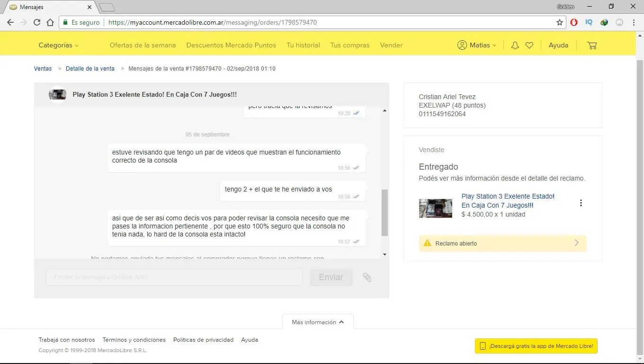Click product thumbnail in Vendiste panel

tap(436, 208)
